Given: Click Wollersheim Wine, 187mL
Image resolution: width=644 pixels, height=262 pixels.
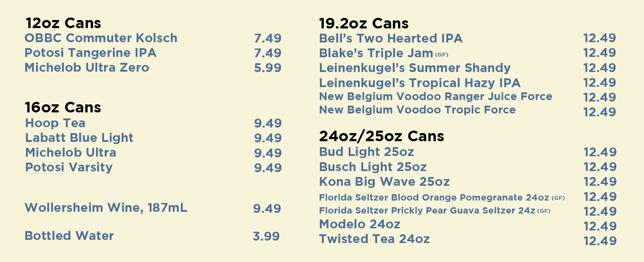Looking at the screenshot, I should point(106,208).
